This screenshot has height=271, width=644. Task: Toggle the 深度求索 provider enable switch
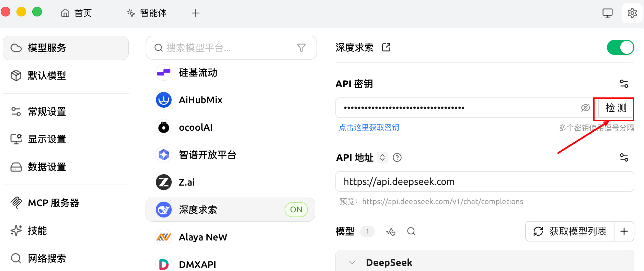[620, 47]
